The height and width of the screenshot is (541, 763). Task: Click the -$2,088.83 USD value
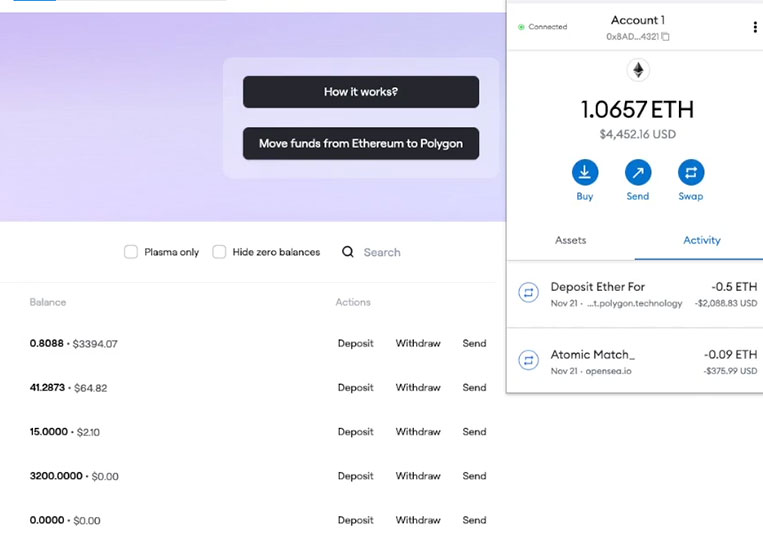pos(726,303)
